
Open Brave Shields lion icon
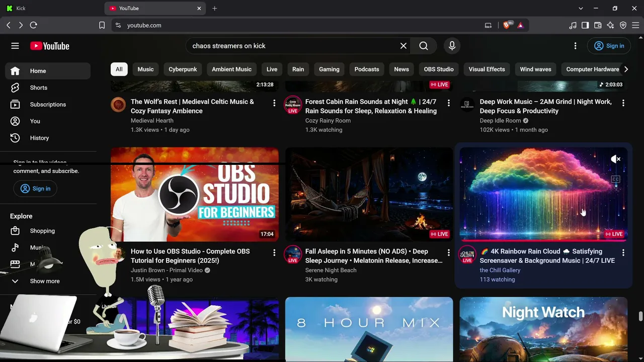click(507, 25)
